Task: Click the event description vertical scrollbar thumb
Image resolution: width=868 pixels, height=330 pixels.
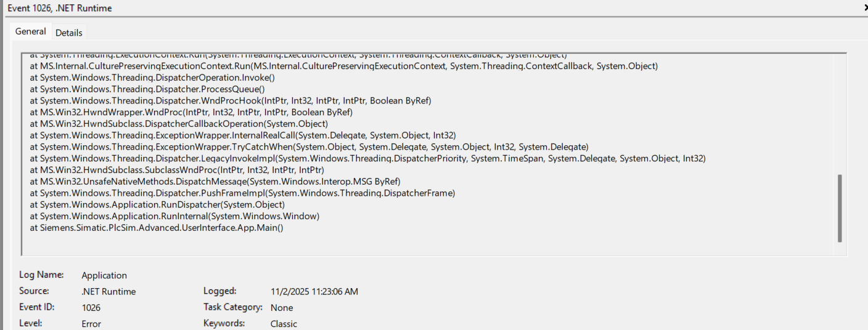Action: point(839,207)
